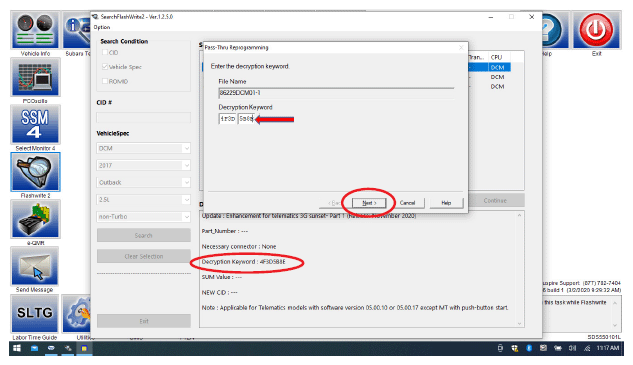633x365 pixels.
Task: Click the File Name field
Action: coord(336,93)
